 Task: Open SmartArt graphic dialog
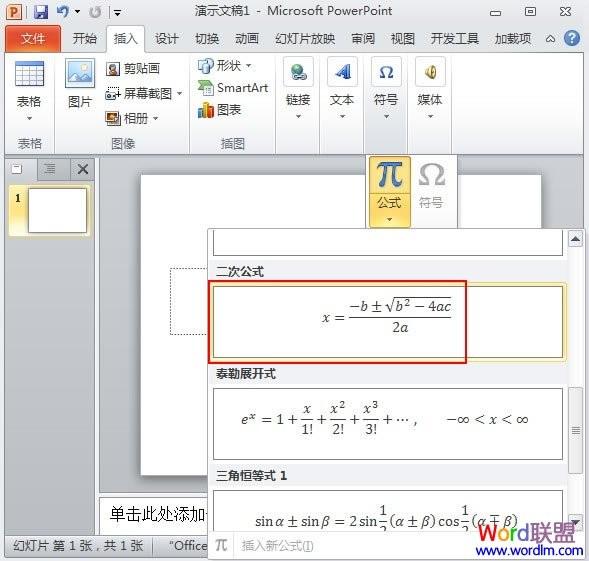click(233, 88)
